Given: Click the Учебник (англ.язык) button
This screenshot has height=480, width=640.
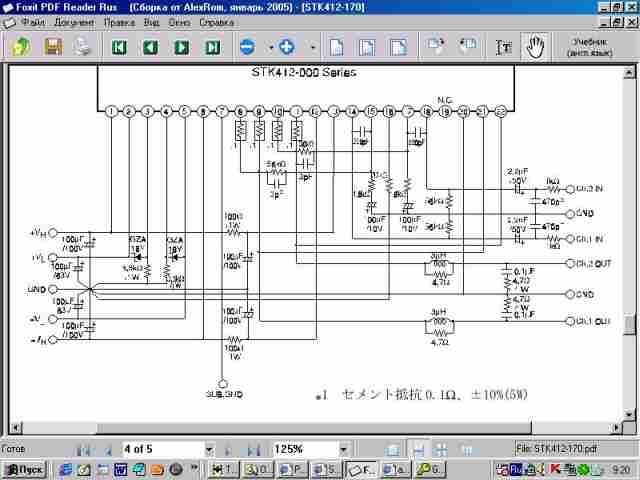Looking at the screenshot, I should tap(590, 47).
